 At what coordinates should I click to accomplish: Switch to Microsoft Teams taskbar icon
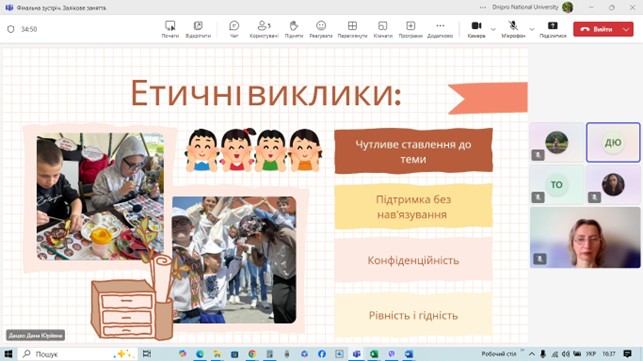click(x=356, y=354)
